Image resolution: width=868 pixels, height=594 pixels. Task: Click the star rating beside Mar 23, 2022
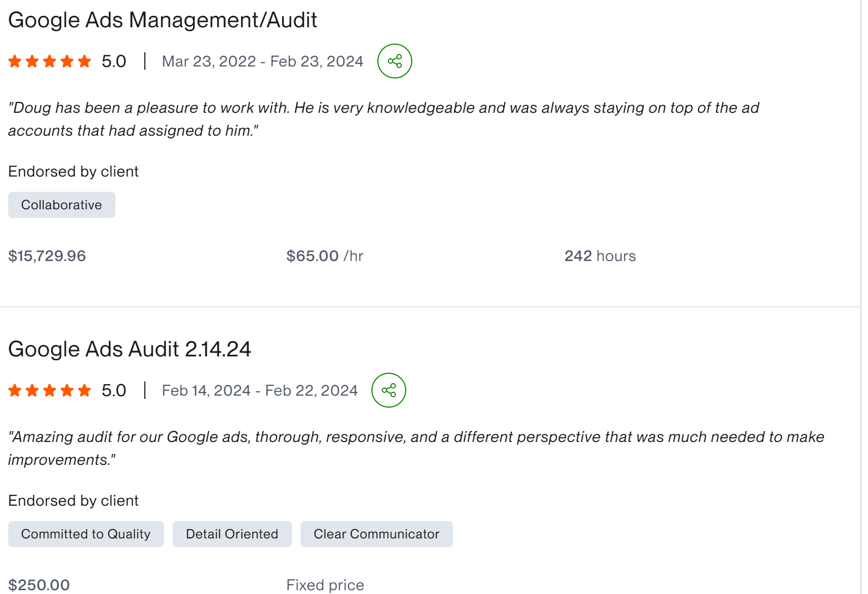[50, 61]
